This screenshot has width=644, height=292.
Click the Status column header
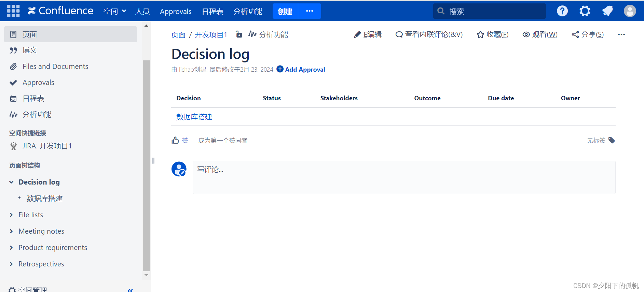point(272,98)
